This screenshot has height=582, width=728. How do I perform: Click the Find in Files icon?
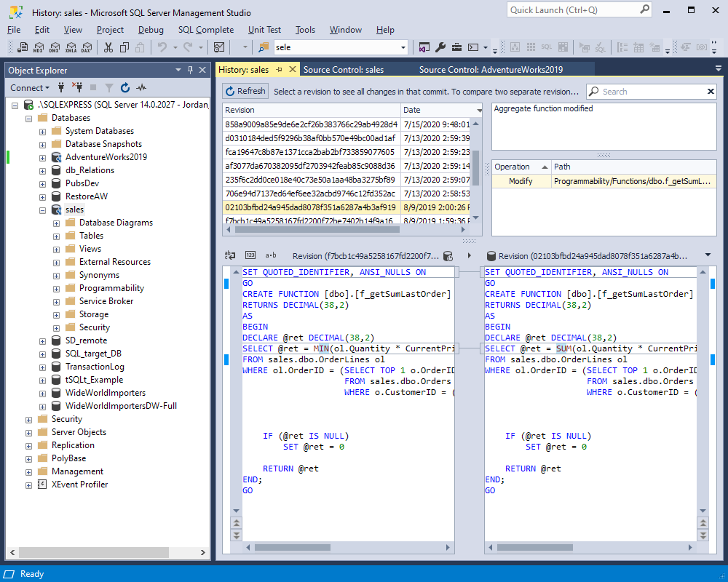coord(264,47)
